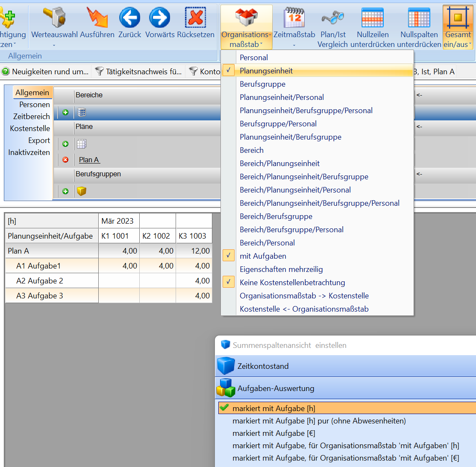Click the Werteauswahl hammer icon
The width and height of the screenshot is (476, 467).
click(x=54, y=18)
